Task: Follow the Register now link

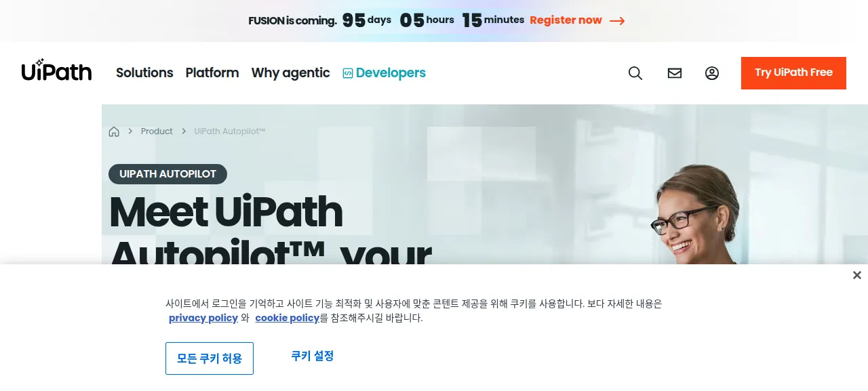Action: pyautogui.click(x=566, y=20)
